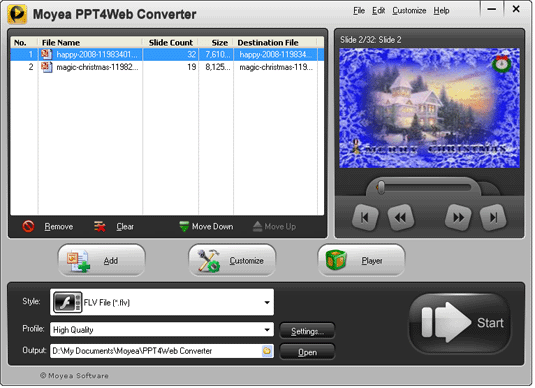Clear all files from the list
Image resolution: width=535 pixels, height=388 pixels.
click(x=114, y=226)
